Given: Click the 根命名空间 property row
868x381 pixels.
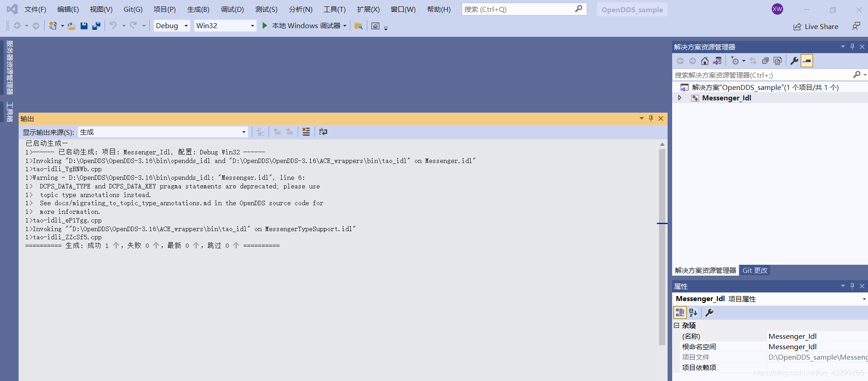Looking at the screenshot, I should pyautogui.click(x=770, y=346).
